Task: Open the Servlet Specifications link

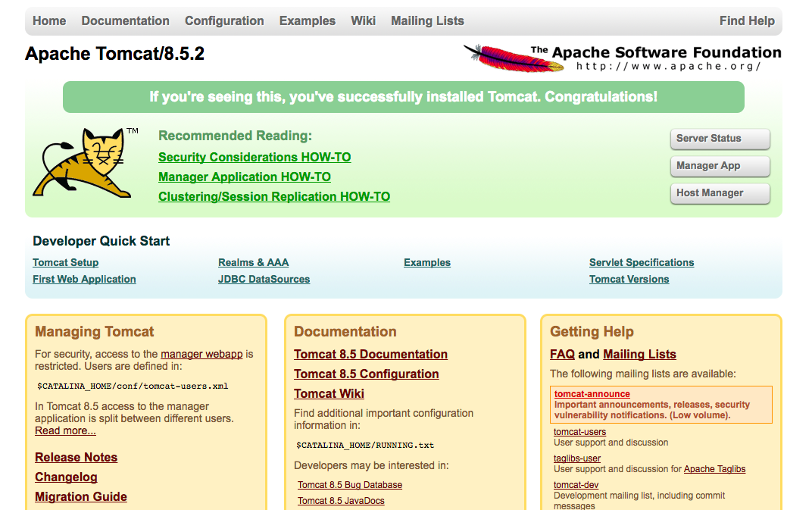Action: (642, 262)
